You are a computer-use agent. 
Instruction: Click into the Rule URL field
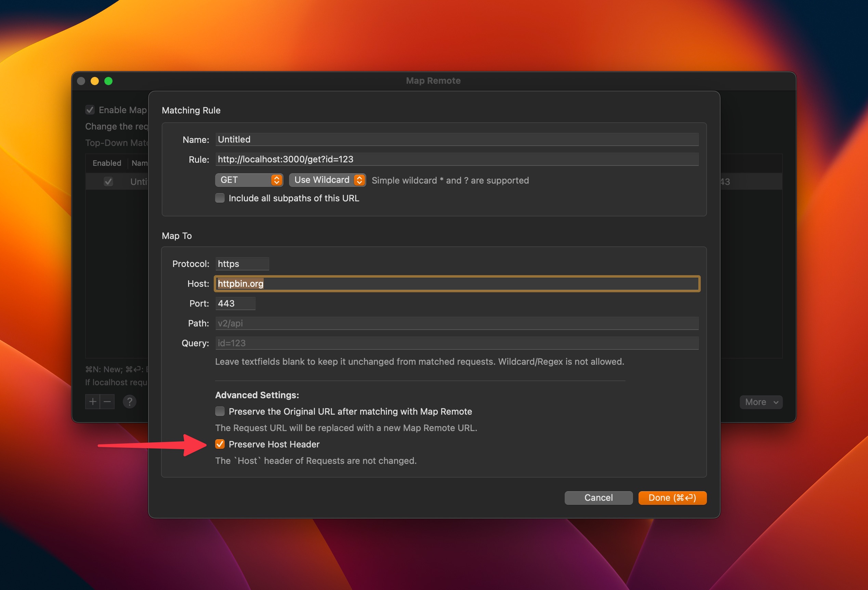pos(457,159)
